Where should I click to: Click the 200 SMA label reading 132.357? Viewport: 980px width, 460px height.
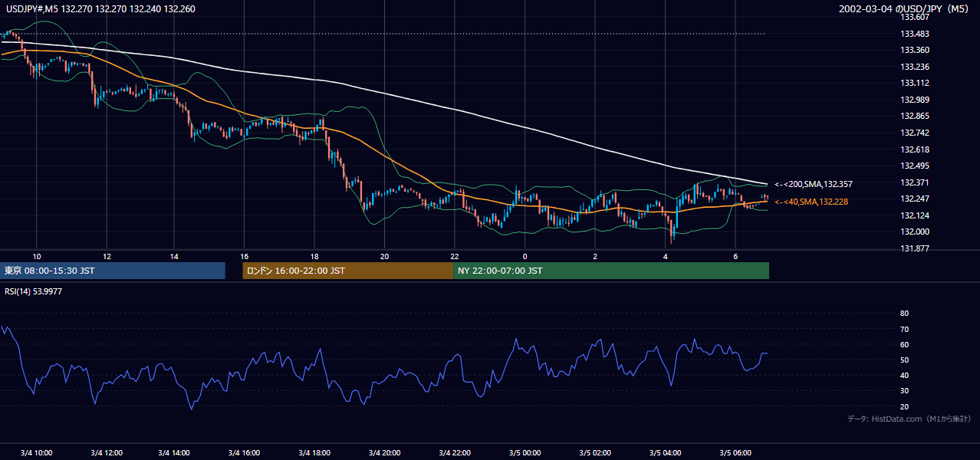pos(814,184)
